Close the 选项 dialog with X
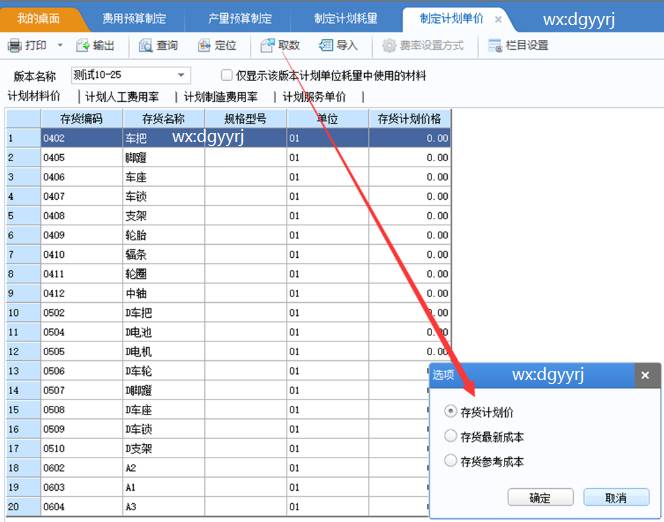Viewport: 664px width, 522px height. [645, 375]
